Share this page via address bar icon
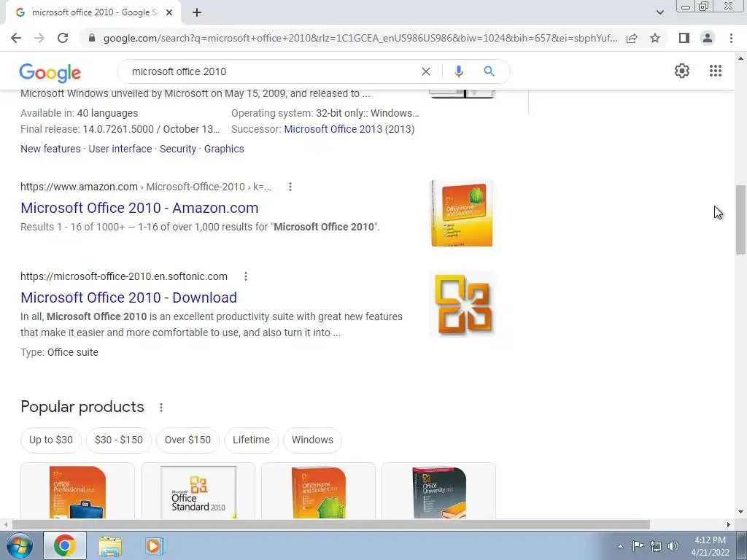The height and width of the screenshot is (560, 747). click(632, 38)
